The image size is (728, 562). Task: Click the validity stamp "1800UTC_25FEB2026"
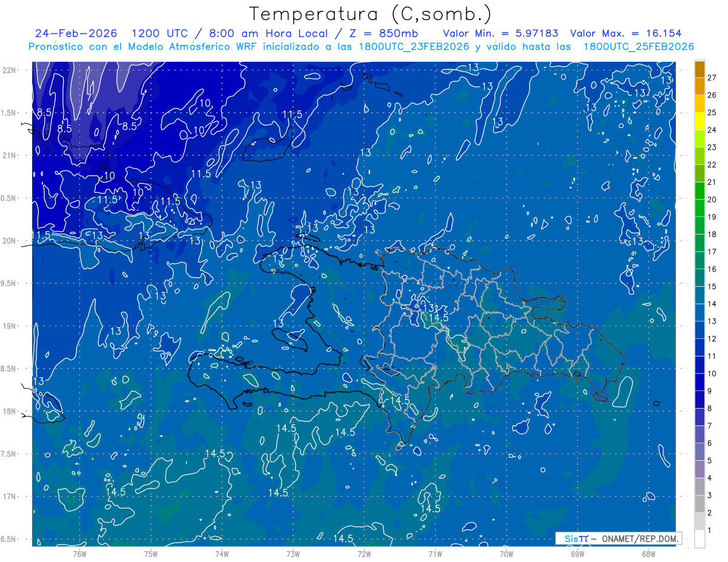[638, 47]
